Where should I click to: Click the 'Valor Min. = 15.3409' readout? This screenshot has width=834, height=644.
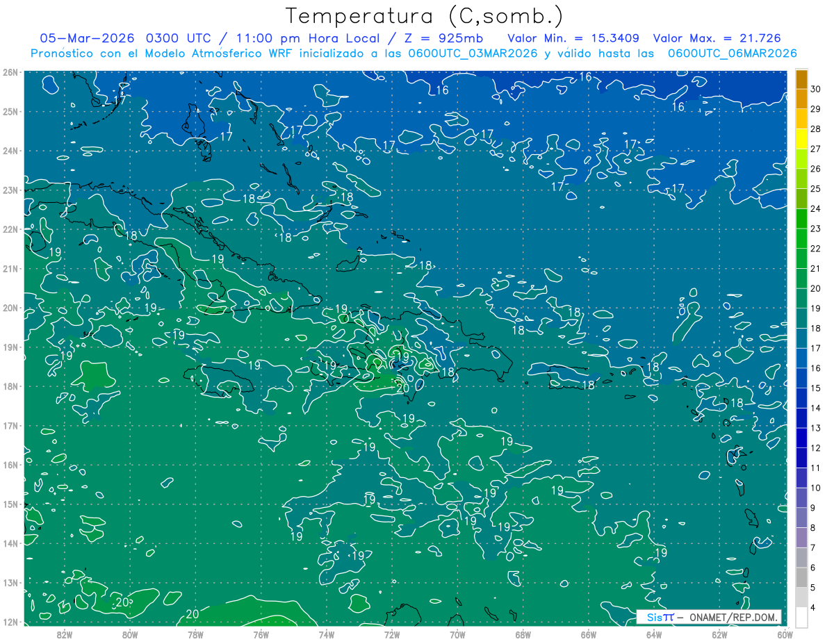(573, 38)
